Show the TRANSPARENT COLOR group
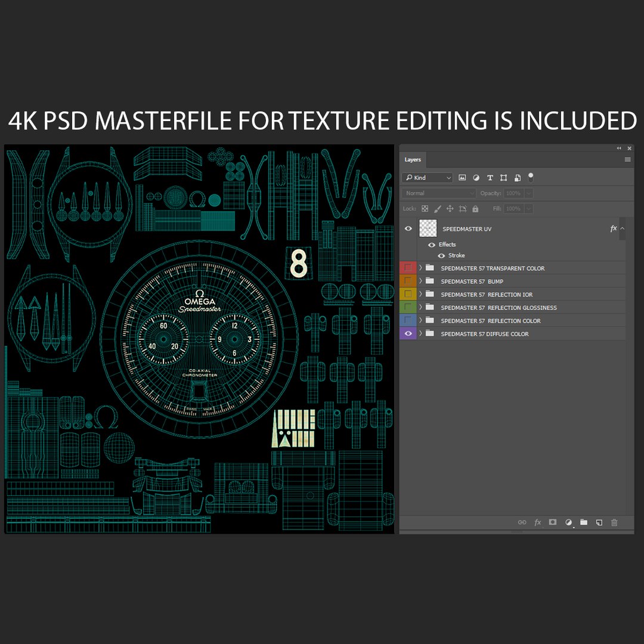The image size is (644, 644). coord(408,268)
